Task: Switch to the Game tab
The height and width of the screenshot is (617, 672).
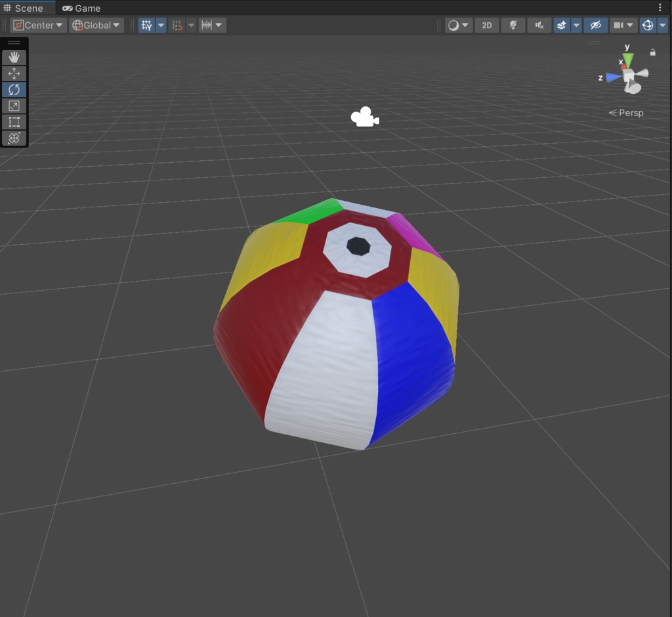Action: (x=81, y=8)
